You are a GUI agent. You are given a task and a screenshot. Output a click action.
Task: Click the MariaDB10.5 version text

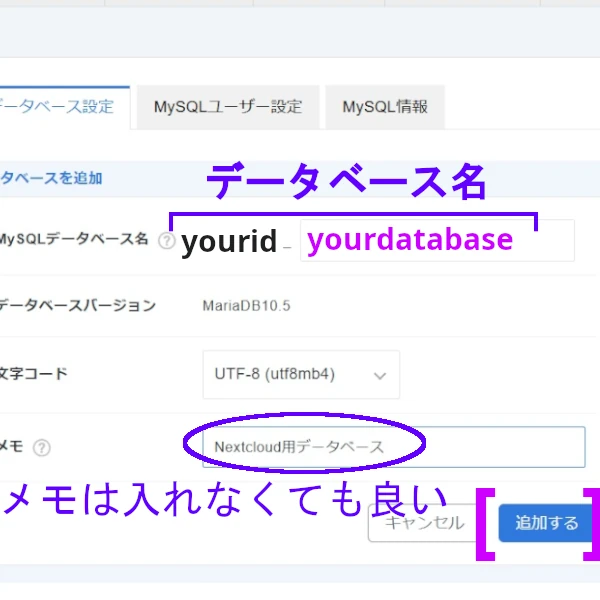(x=246, y=306)
